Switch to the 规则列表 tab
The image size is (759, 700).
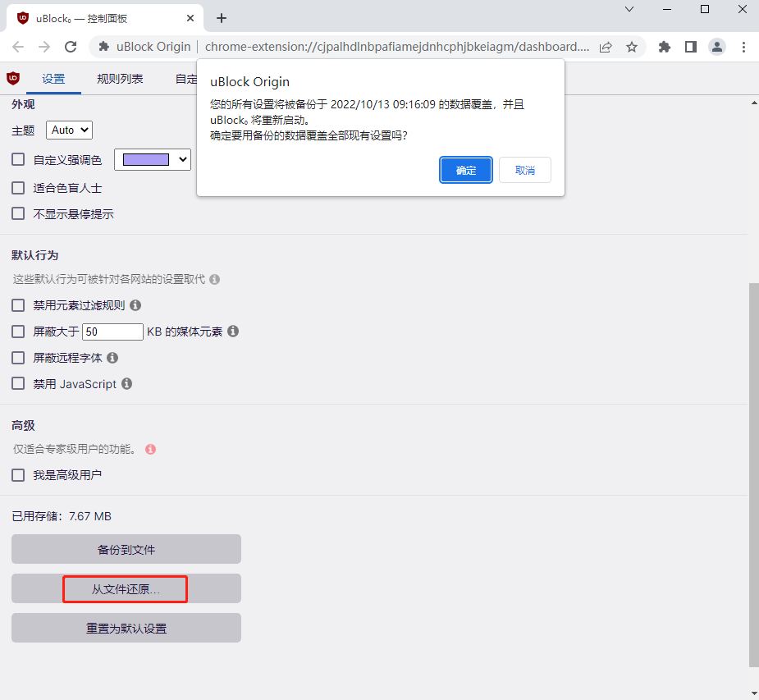[x=120, y=79]
